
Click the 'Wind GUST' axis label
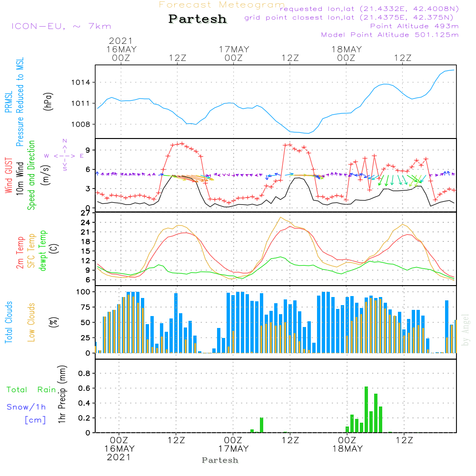click(9, 175)
